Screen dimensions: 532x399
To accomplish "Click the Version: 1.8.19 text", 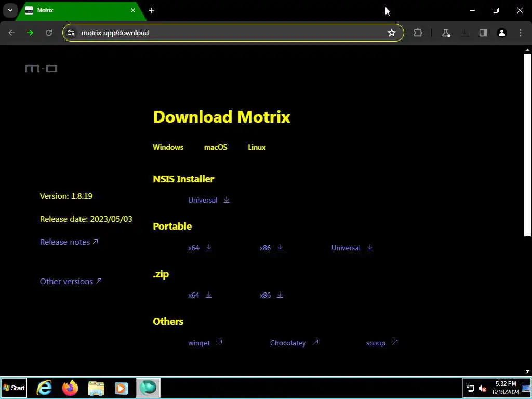I will [66, 196].
